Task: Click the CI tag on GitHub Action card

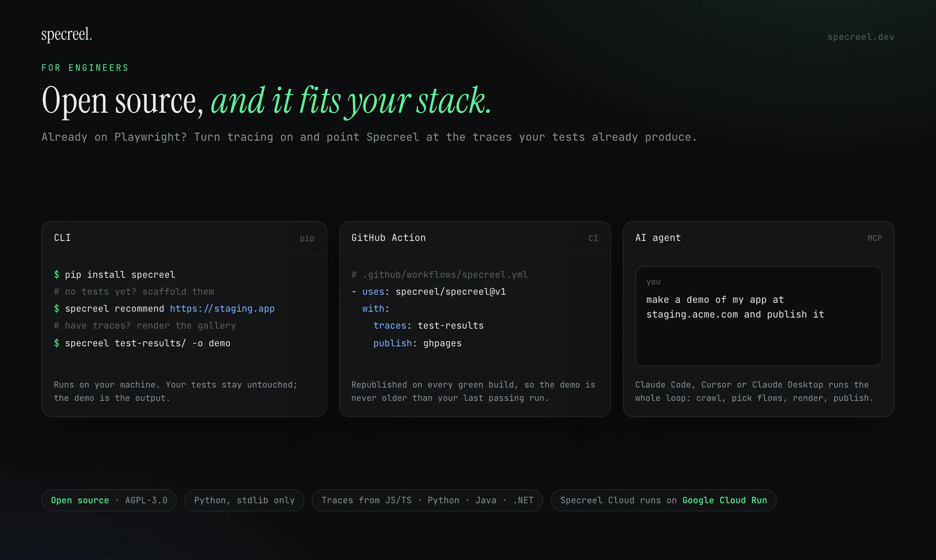Action: (593, 238)
